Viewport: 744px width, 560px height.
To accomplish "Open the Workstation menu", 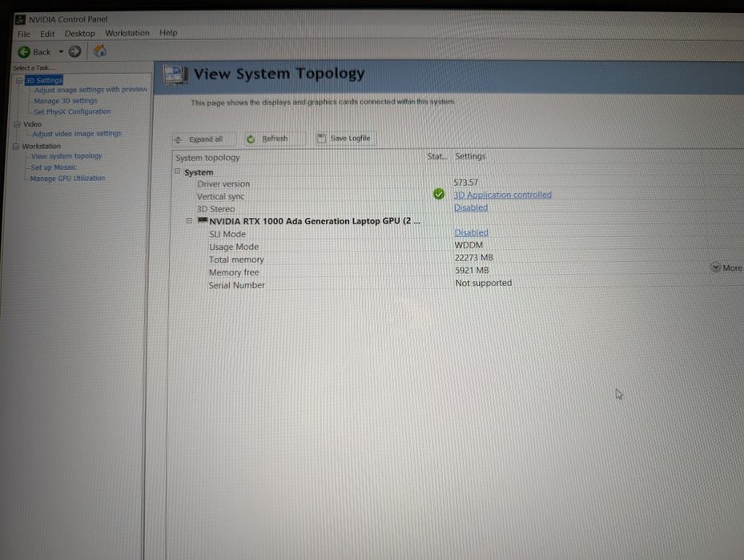I will coord(127,33).
